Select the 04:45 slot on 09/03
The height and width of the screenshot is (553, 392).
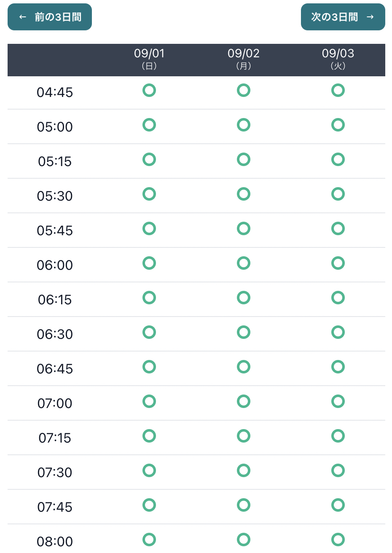(x=338, y=90)
